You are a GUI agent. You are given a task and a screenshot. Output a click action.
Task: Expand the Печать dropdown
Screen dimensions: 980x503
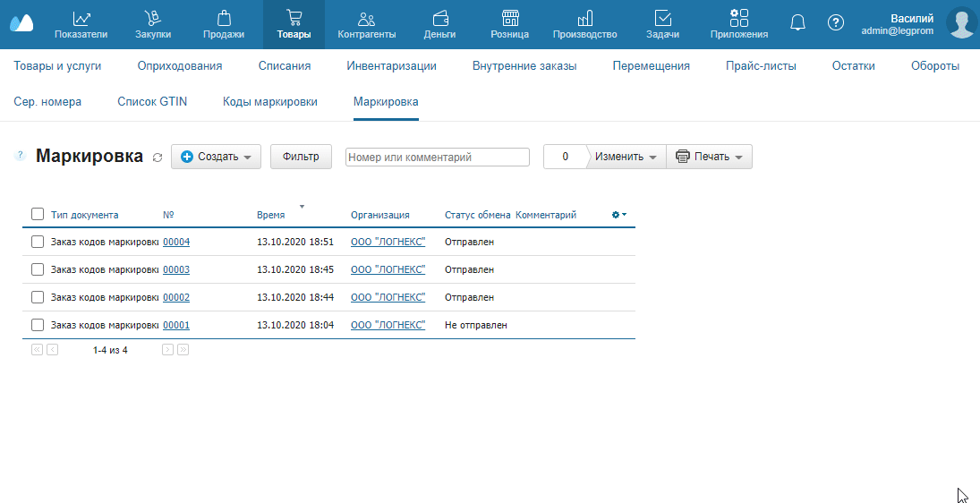tap(710, 157)
